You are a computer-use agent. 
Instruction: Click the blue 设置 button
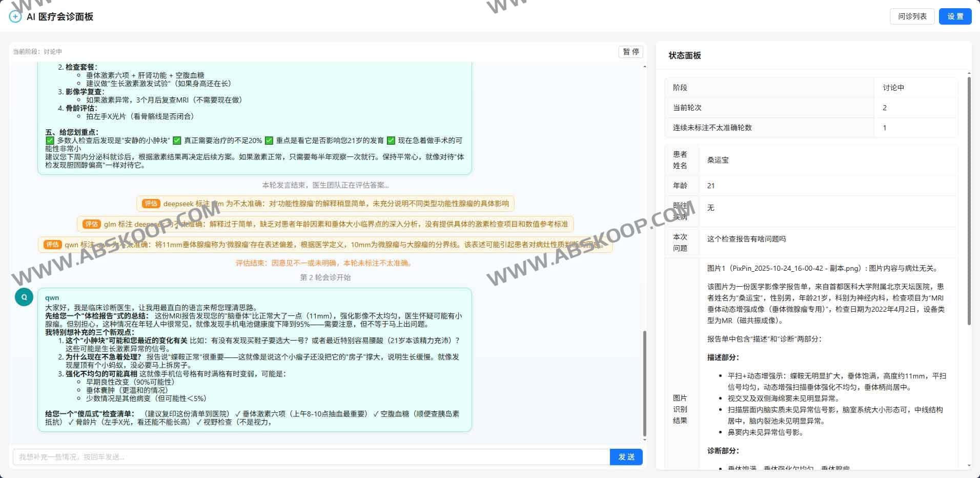click(x=955, y=16)
